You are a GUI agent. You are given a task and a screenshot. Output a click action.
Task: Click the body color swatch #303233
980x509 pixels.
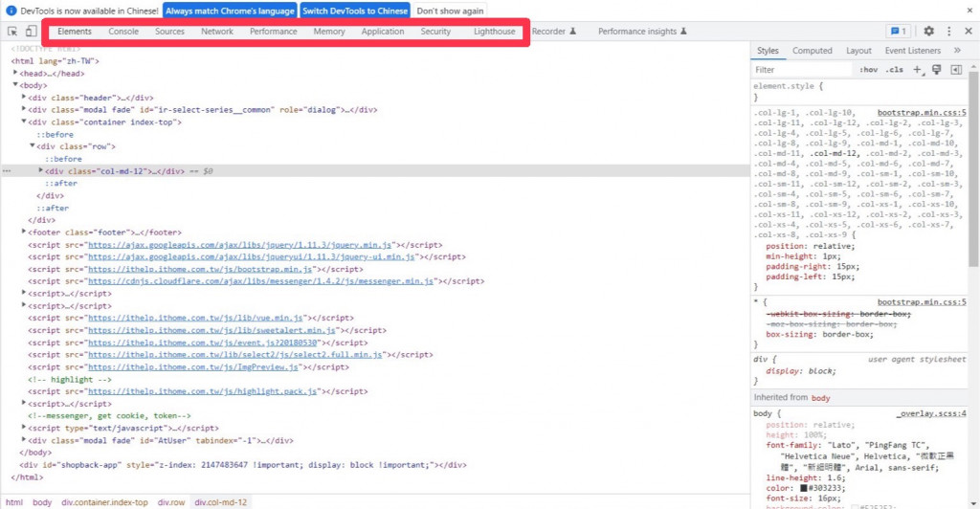click(x=804, y=488)
